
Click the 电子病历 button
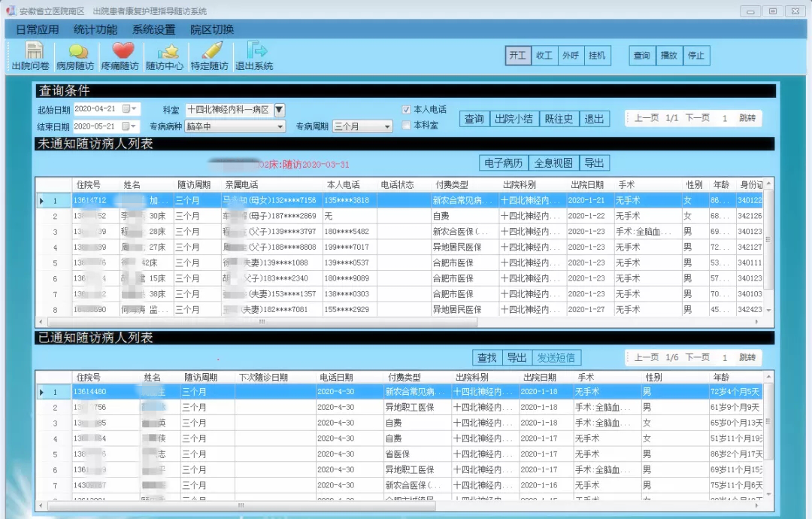click(x=503, y=163)
